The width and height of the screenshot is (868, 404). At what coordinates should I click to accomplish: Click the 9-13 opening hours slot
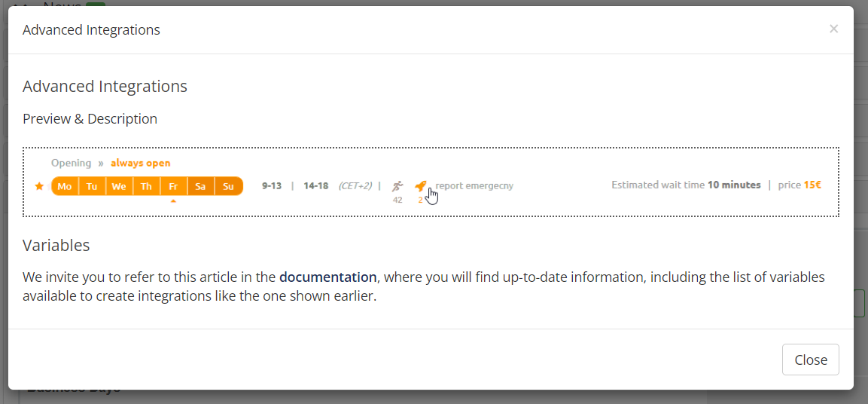click(271, 185)
